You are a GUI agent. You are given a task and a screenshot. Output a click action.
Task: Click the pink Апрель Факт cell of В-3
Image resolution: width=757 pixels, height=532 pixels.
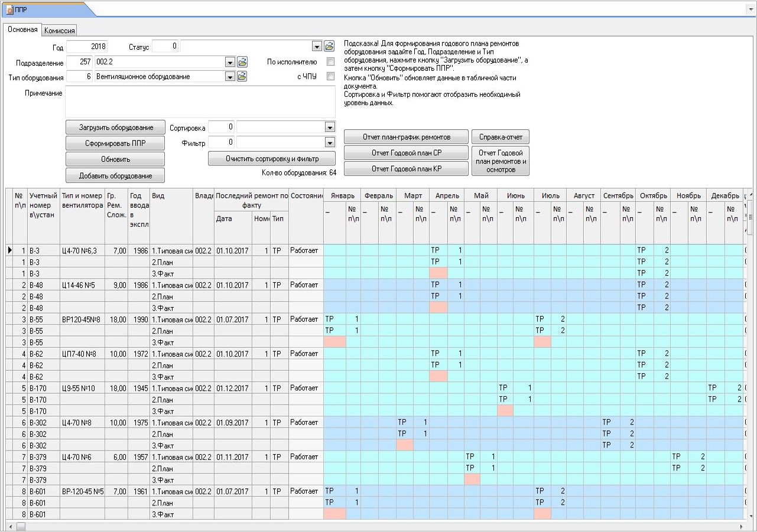point(438,274)
